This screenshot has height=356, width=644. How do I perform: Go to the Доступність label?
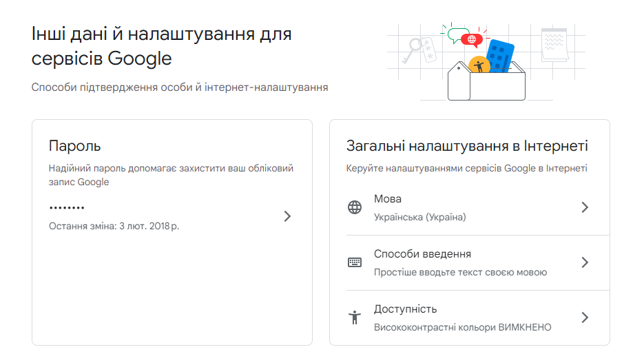click(x=405, y=309)
